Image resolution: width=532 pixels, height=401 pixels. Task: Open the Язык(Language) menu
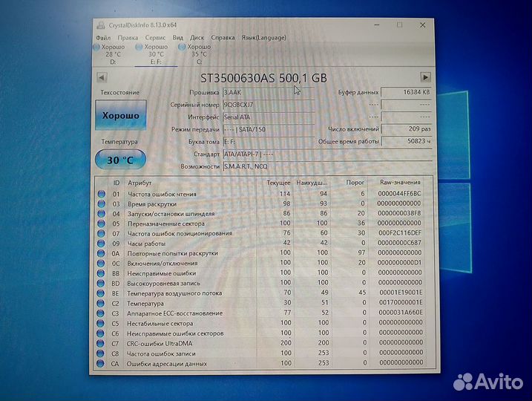tap(263, 38)
